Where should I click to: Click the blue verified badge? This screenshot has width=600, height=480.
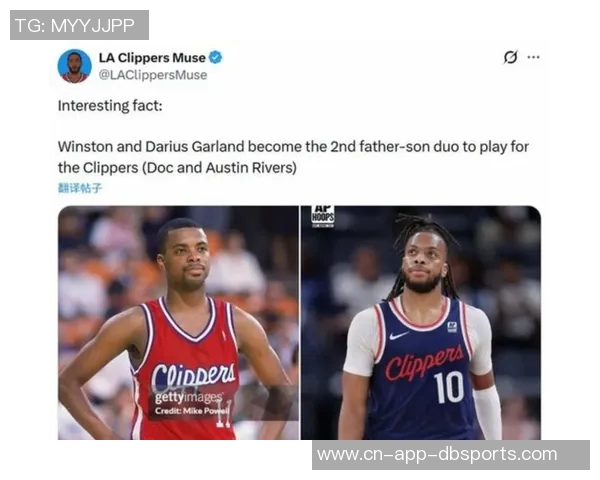pos(216,57)
